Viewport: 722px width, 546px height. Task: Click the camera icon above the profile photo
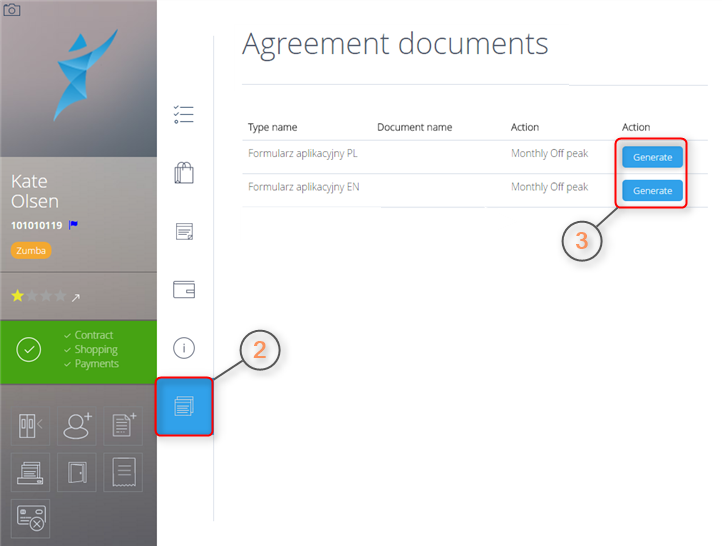12,10
